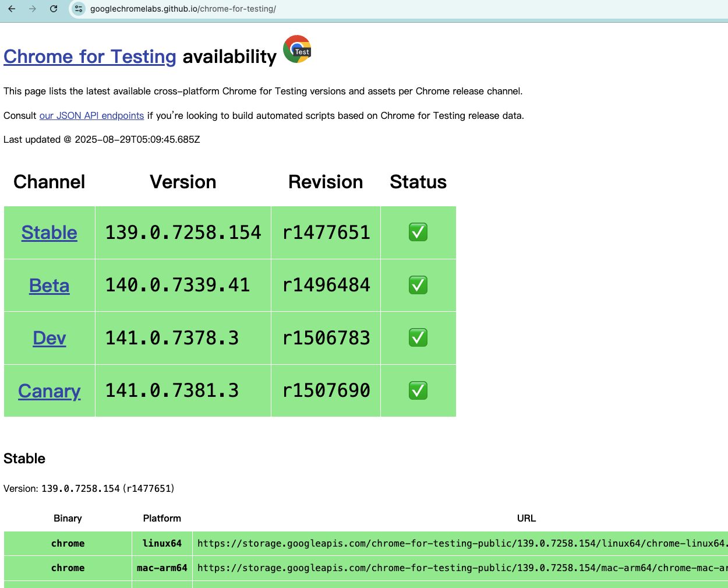Jump to the Canary channel section
Screen dimensions: 728x588
pos(50,391)
